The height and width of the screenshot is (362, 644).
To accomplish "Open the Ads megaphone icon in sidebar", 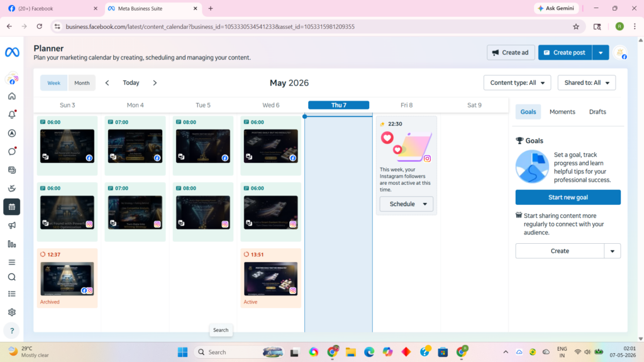I will tap(12, 226).
